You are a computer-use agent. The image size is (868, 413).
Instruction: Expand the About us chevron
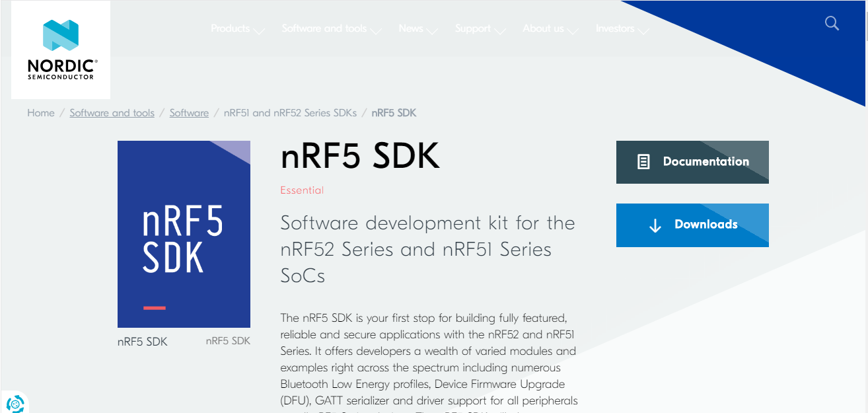[x=573, y=30]
